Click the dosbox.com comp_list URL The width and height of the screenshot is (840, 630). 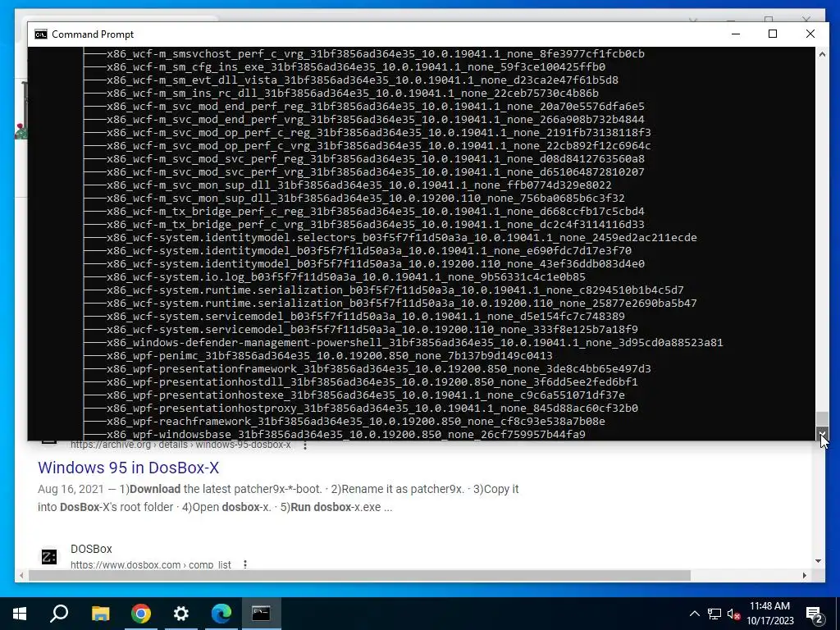(x=151, y=564)
